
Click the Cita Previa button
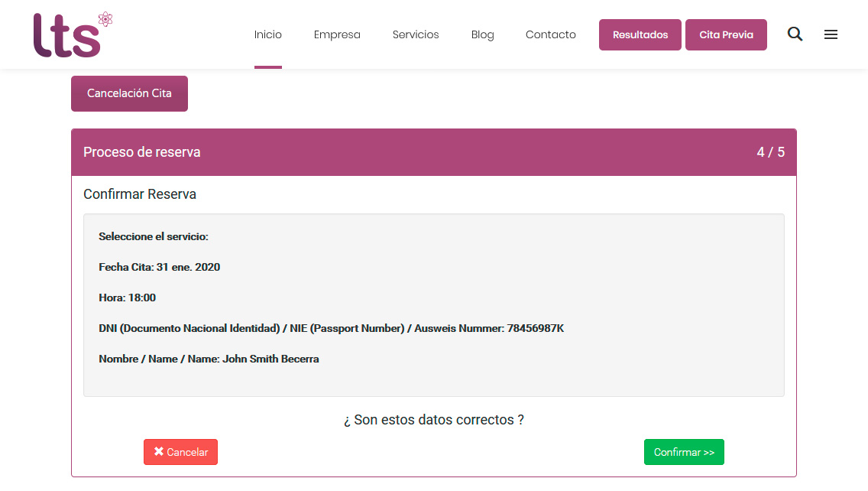point(726,35)
